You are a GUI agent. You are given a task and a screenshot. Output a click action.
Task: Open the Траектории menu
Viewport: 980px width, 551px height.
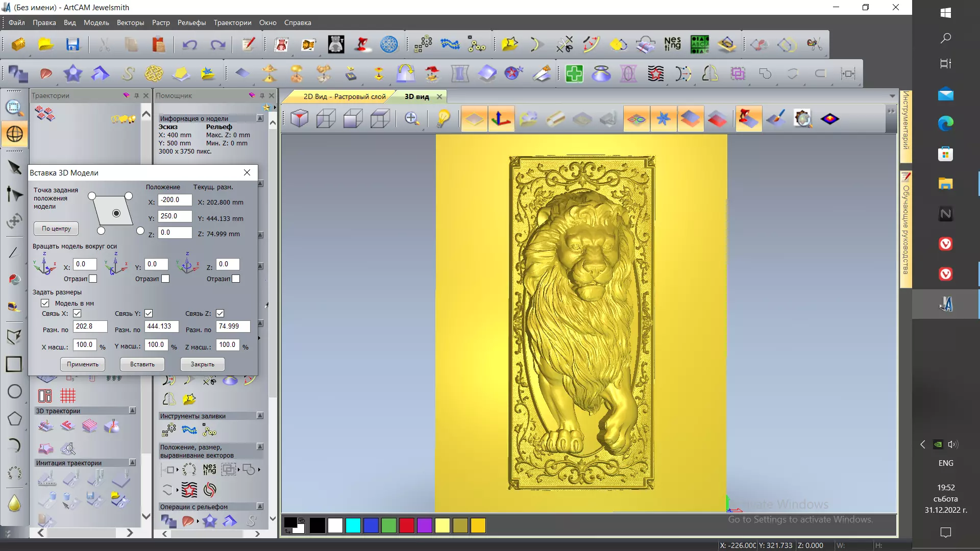(x=232, y=22)
